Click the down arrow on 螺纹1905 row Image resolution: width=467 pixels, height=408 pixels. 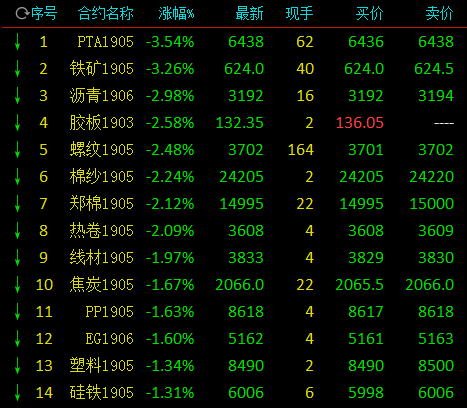pyautogui.click(x=17, y=150)
